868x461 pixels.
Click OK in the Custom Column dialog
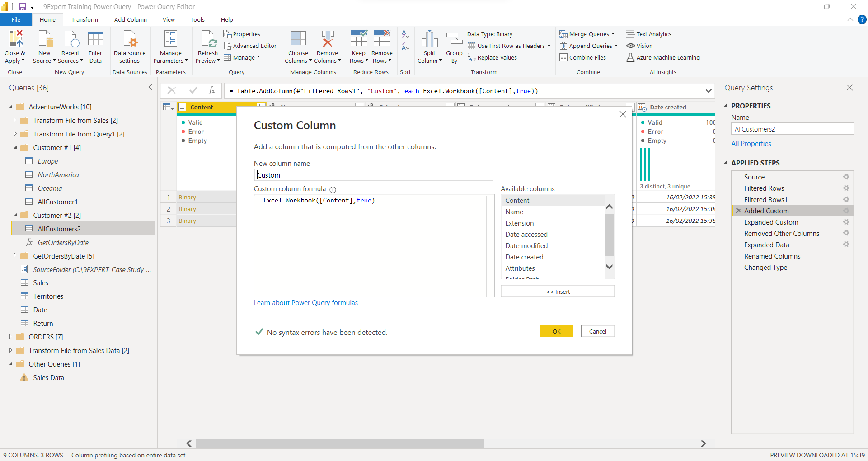pos(556,331)
